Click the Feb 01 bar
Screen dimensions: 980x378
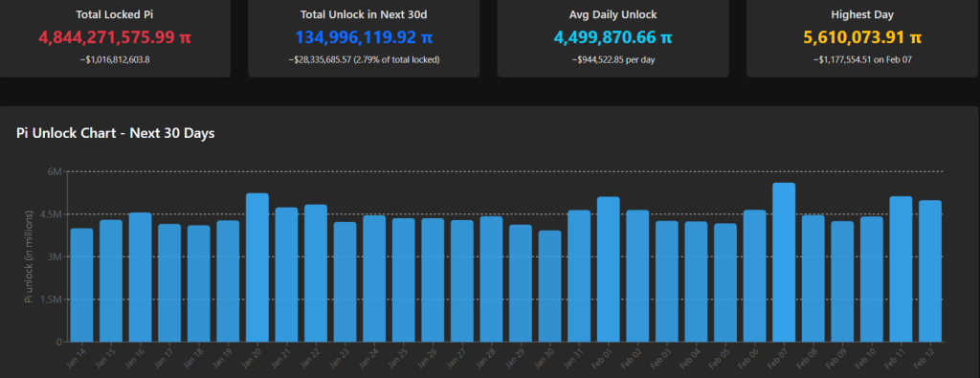pos(608,269)
